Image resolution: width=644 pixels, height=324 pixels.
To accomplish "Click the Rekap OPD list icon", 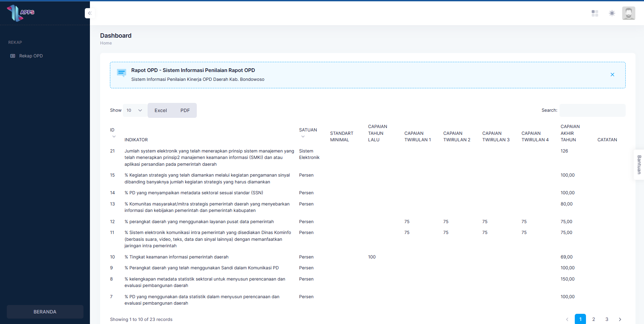I will (x=13, y=56).
